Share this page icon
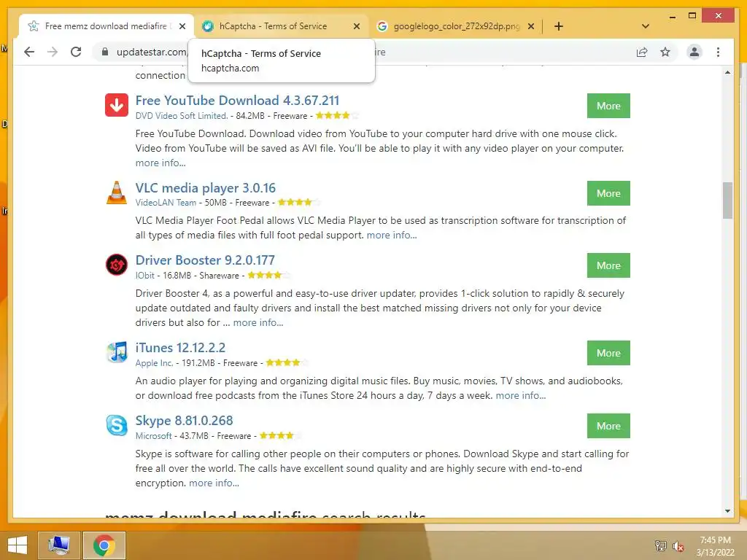The image size is (747, 560). [642, 52]
